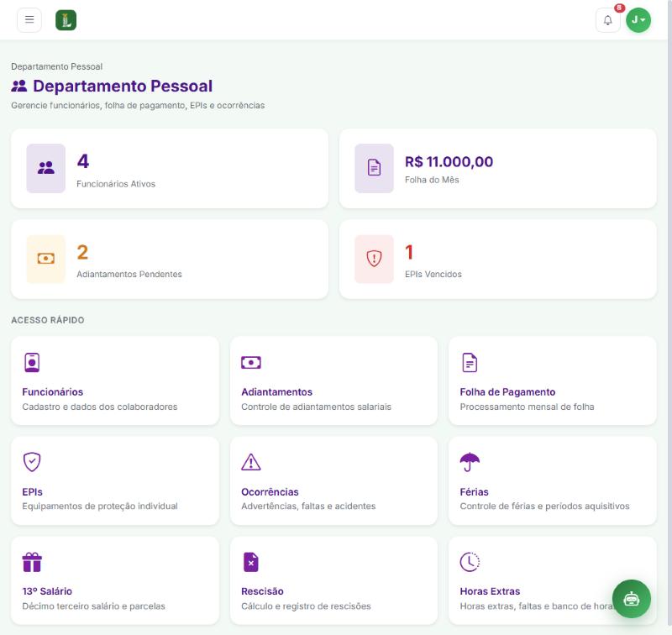Click the green L logo

coord(66,20)
